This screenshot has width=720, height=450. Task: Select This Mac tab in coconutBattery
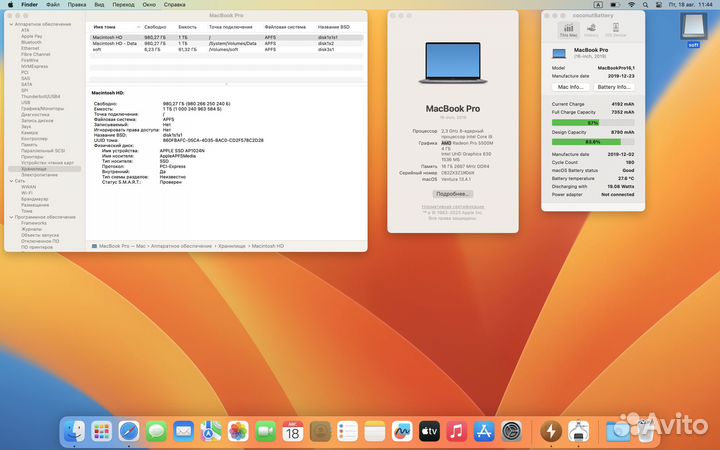568,30
